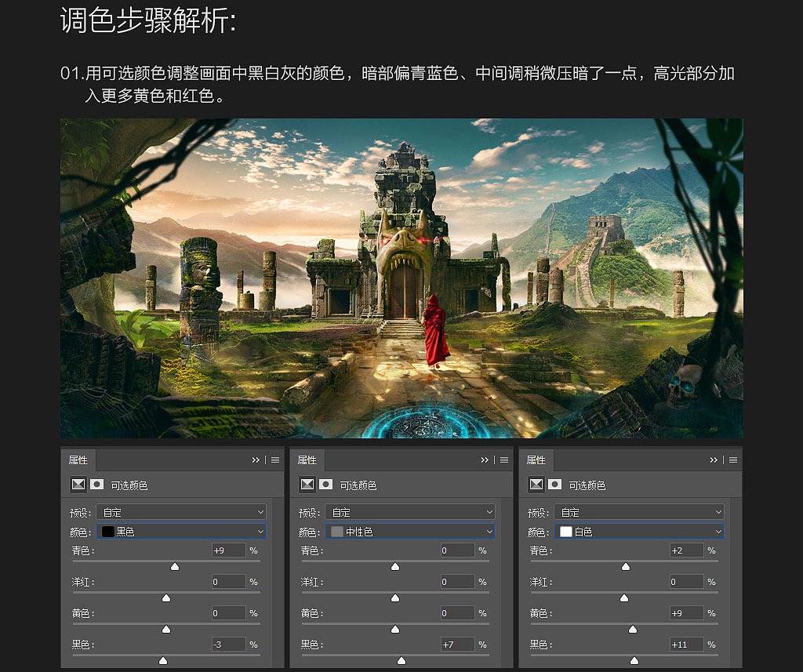Click the selective color adjustment icon in 黑色 panel

point(78,484)
